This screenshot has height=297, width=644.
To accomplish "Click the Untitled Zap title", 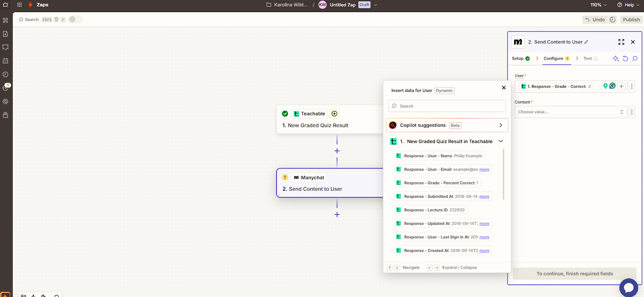I will coord(343,5).
